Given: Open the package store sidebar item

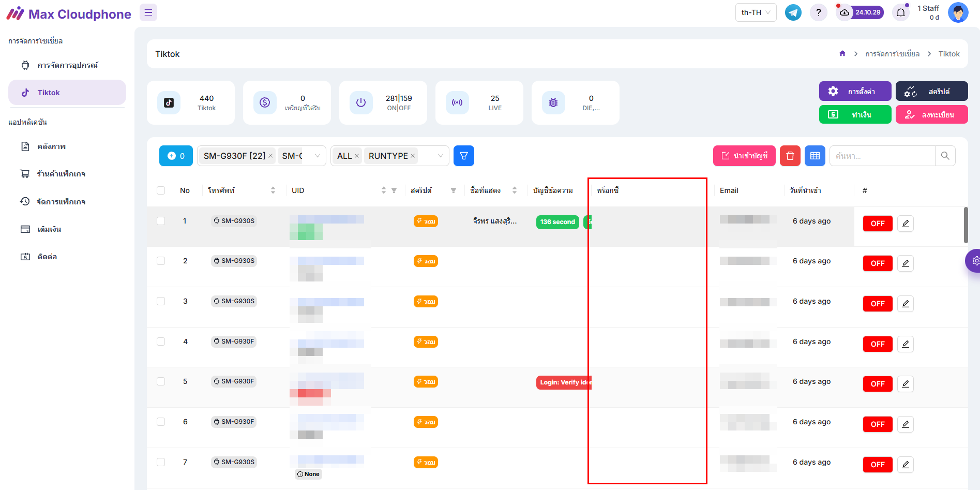Looking at the screenshot, I should [67, 174].
